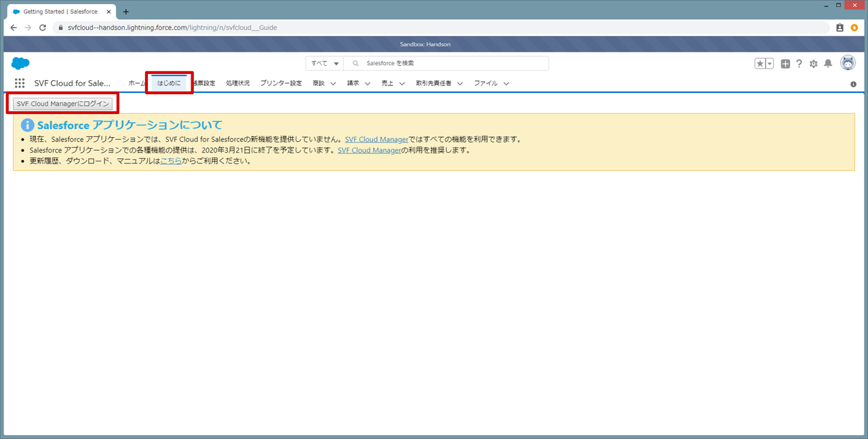Open the 帳票設定 tab

(203, 83)
